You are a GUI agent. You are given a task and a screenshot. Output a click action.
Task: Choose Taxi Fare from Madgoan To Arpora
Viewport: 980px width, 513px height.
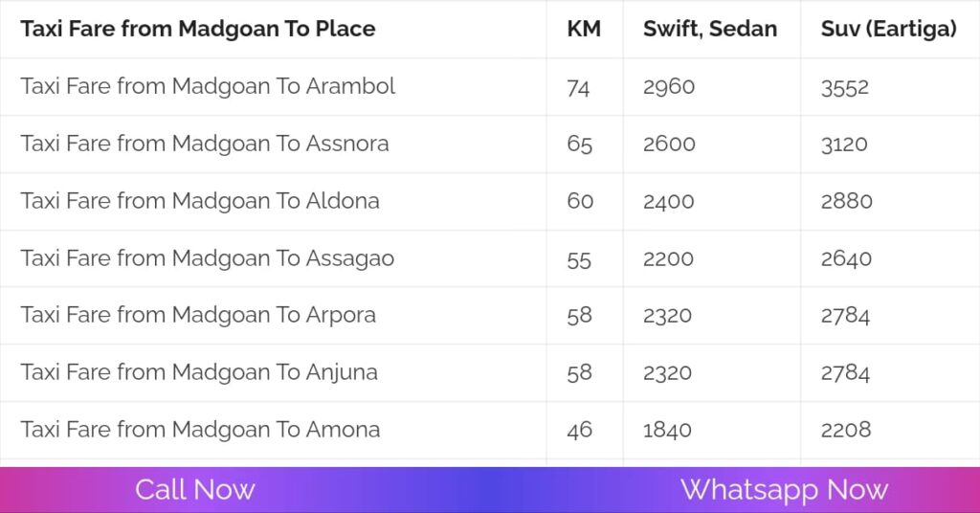[198, 315]
